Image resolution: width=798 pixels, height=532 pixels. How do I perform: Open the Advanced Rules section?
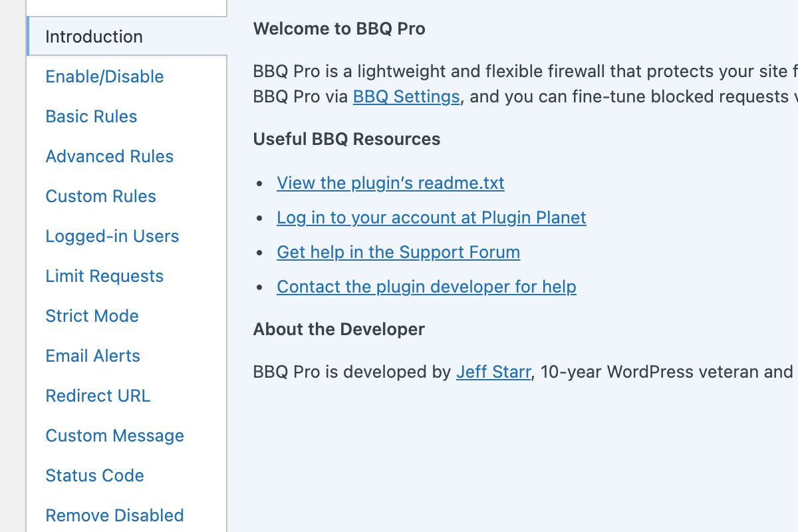pos(109,156)
